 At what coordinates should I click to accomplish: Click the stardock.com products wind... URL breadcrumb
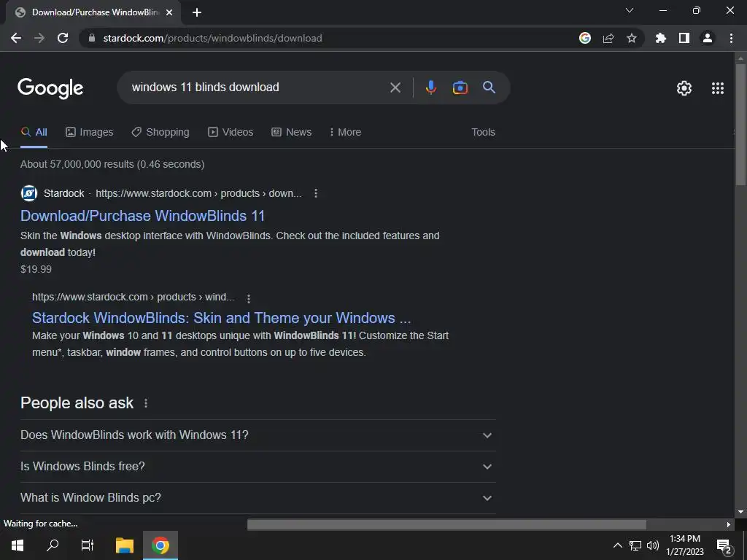tap(133, 297)
